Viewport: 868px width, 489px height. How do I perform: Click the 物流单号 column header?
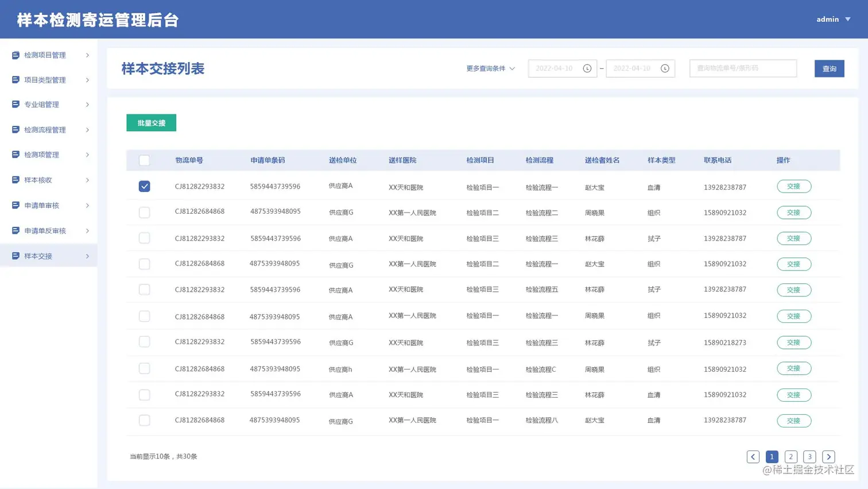click(x=189, y=160)
